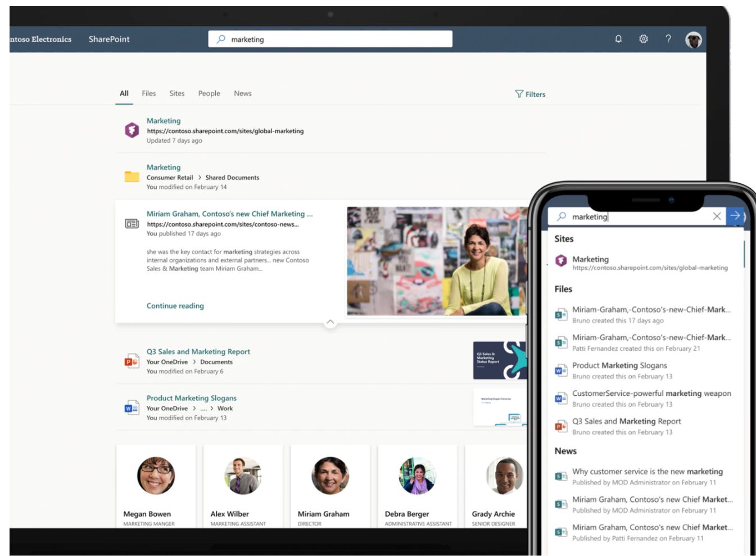This screenshot has height=556, width=756.
Task: Click the purple Marketing site icon
Action: (130, 130)
